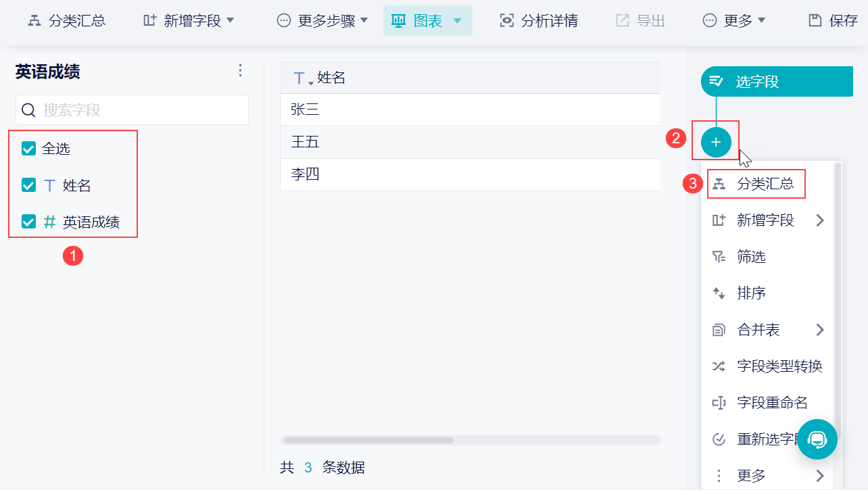Click the three-dot menu beside 英语成绩 title
868x490 pixels.
pyautogui.click(x=240, y=71)
